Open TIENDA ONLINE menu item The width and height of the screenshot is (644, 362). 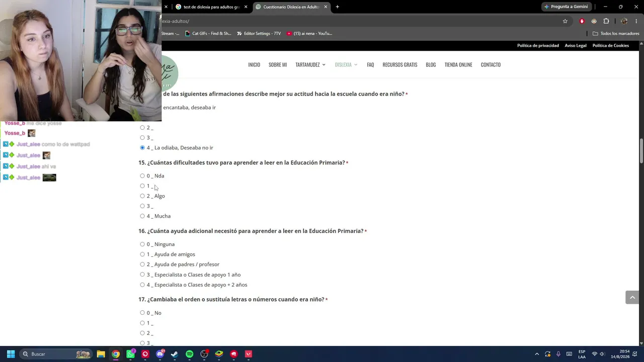(x=458, y=64)
